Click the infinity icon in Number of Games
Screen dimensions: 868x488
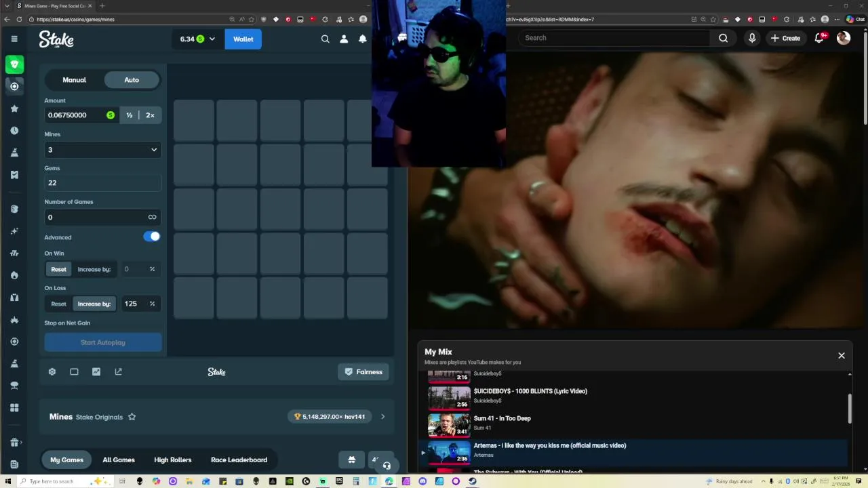[152, 217]
